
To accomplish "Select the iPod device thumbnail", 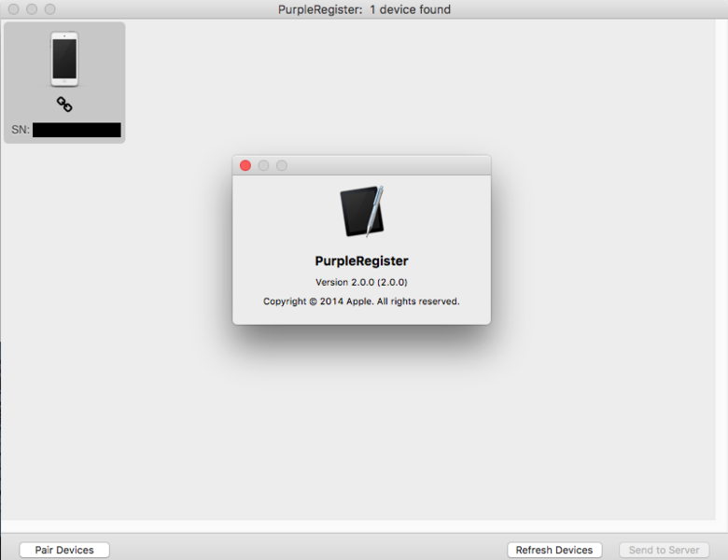I will coord(64,59).
